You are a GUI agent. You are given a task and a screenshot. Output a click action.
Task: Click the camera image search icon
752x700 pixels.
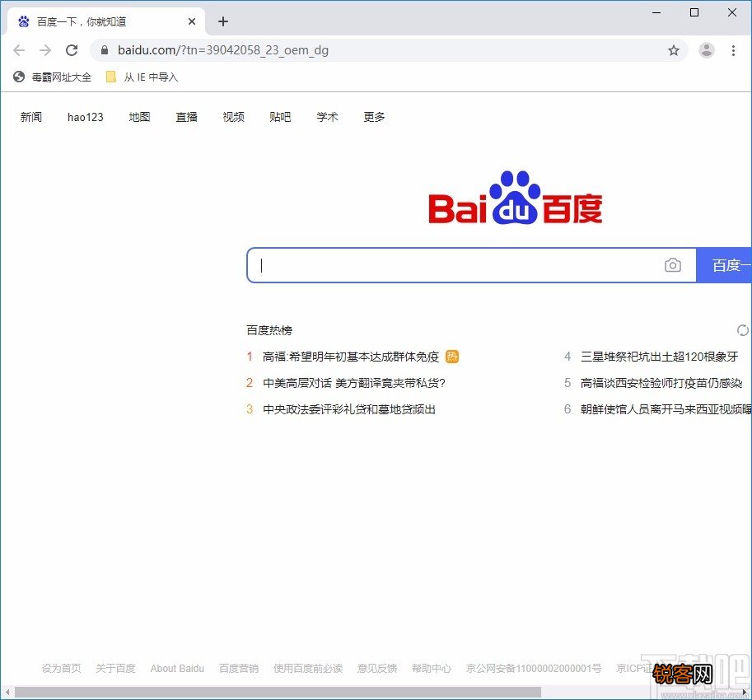pyautogui.click(x=672, y=265)
